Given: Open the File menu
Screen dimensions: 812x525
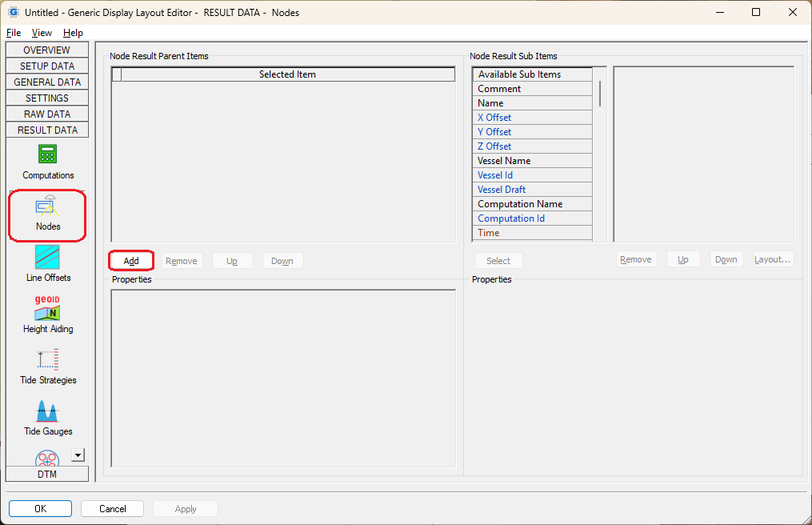Looking at the screenshot, I should 14,33.
